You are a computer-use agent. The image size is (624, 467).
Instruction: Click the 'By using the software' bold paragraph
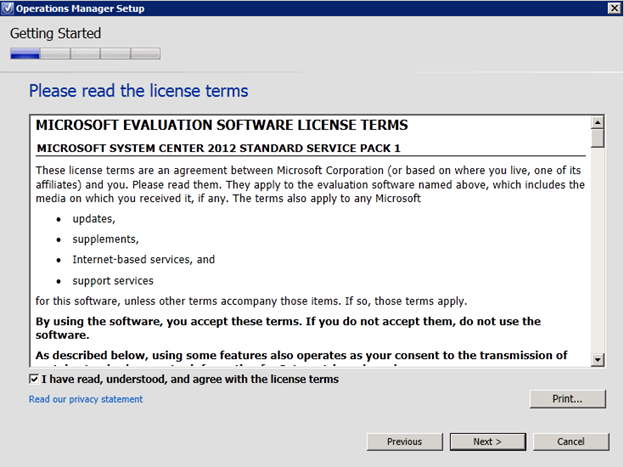(288, 328)
